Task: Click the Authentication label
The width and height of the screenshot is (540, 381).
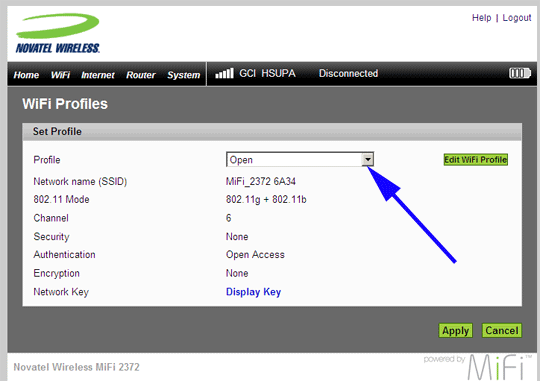Action: (64, 255)
